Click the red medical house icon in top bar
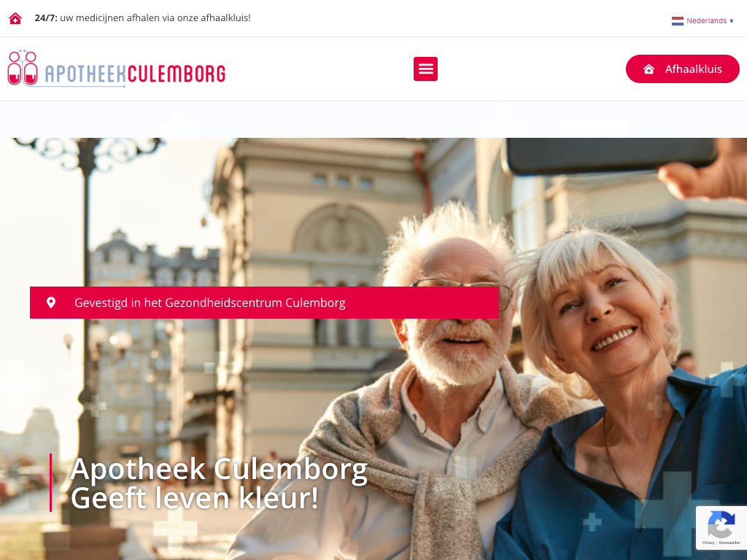Image resolution: width=747 pixels, height=560 pixels. pos(15,18)
